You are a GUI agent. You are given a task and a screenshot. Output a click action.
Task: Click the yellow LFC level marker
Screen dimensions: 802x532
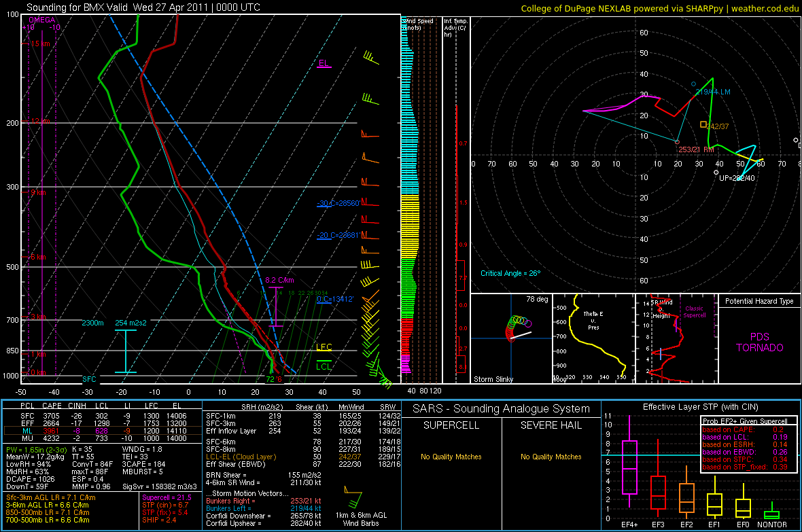[324, 347]
